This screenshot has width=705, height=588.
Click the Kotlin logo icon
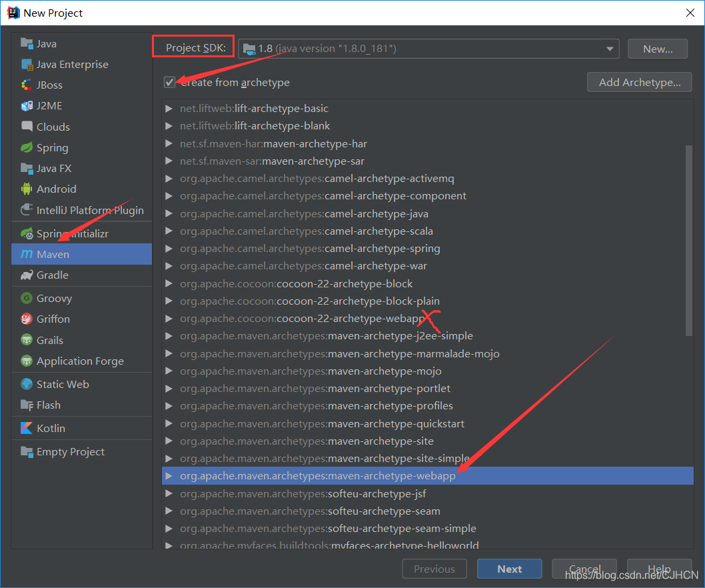click(27, 428)
